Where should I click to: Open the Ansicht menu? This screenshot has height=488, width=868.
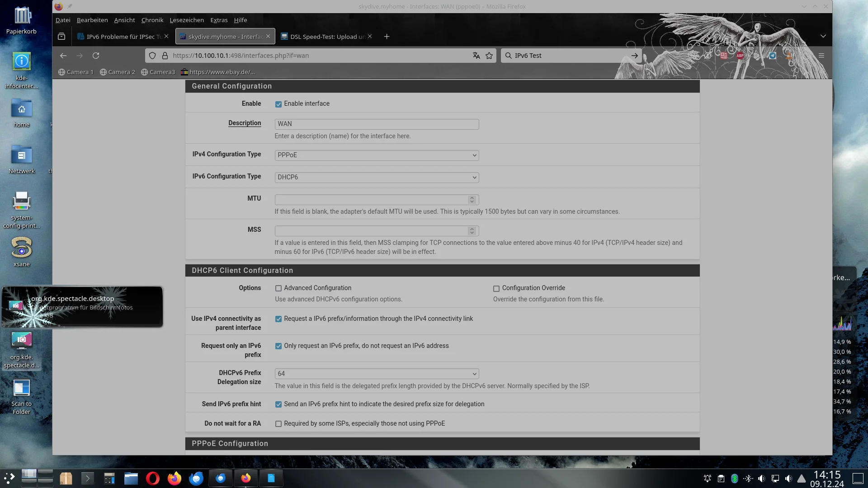[124, 20]
